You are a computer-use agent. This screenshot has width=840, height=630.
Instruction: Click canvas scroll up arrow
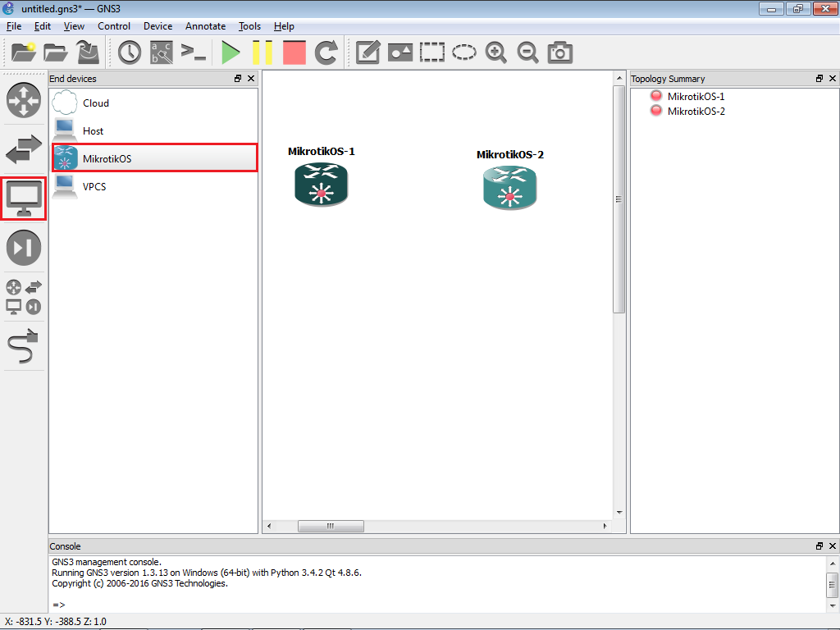click(619, 78)
